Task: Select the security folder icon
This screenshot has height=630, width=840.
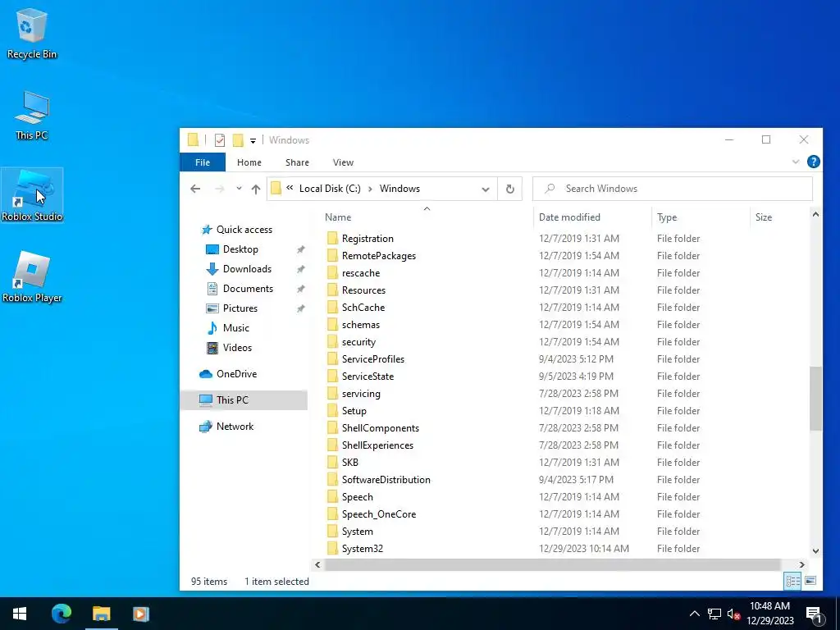Action: [333, 342]
